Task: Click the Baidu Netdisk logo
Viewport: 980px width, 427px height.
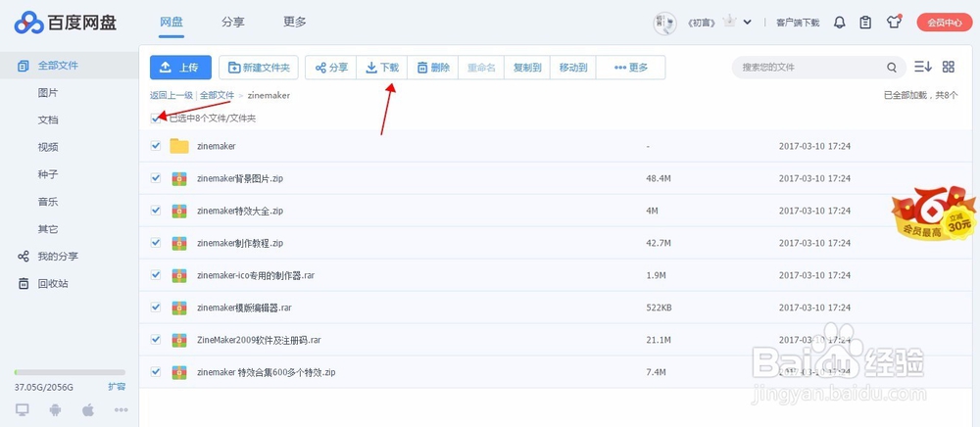Action: click(x=65, y=24)
